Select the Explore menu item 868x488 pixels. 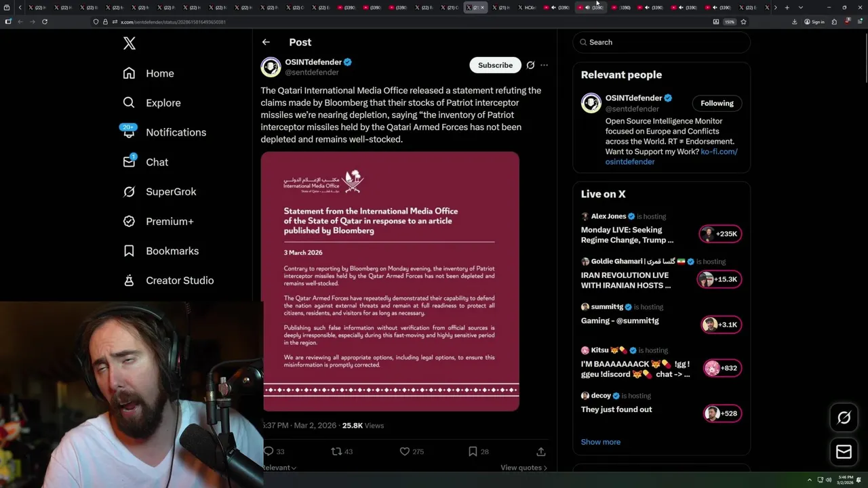163,103
